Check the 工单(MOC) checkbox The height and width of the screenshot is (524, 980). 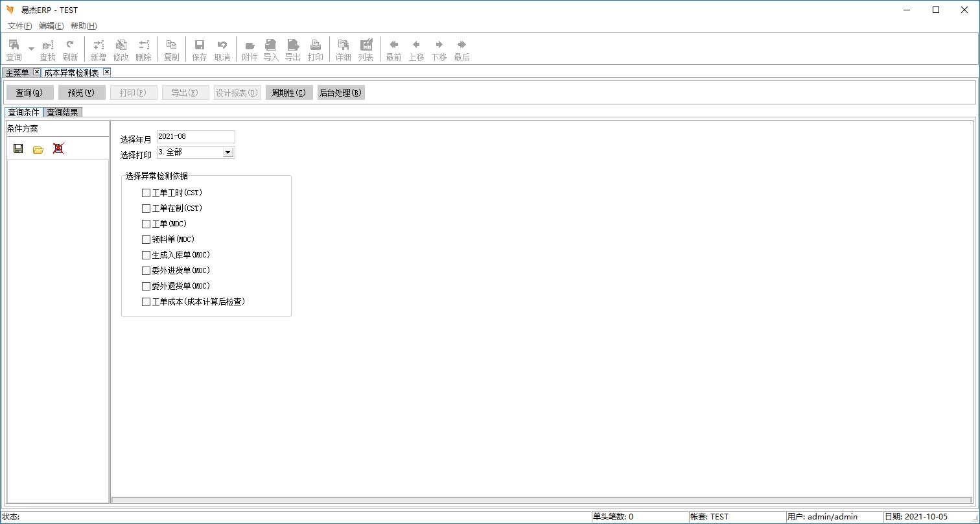click(146, 224)
